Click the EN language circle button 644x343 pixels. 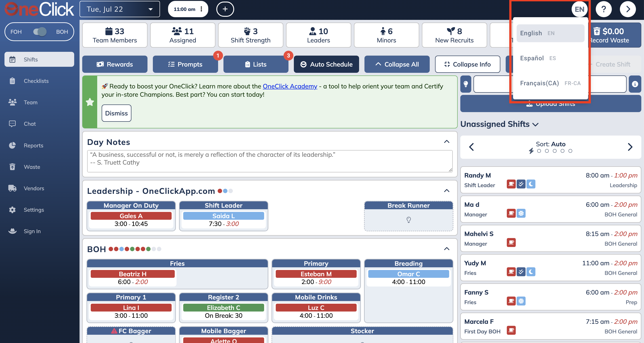(579, 9)
